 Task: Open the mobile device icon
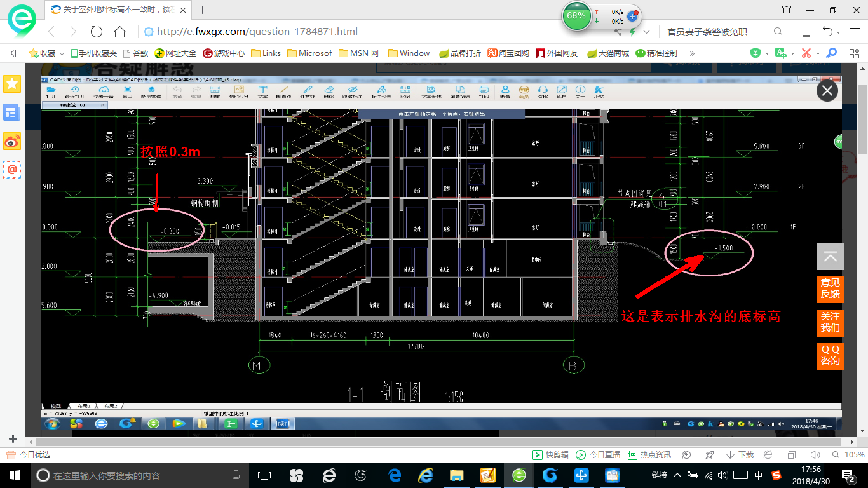806,32
